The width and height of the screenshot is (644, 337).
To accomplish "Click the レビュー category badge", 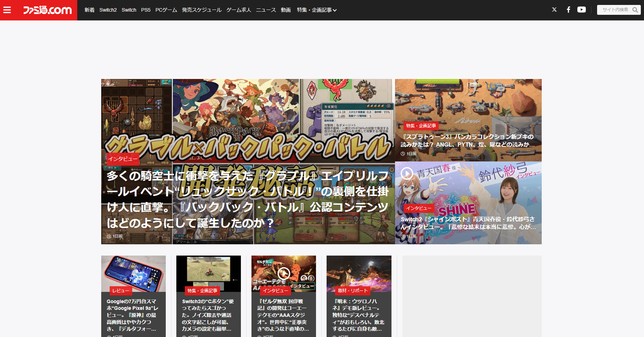I will (x=121, y=290).
